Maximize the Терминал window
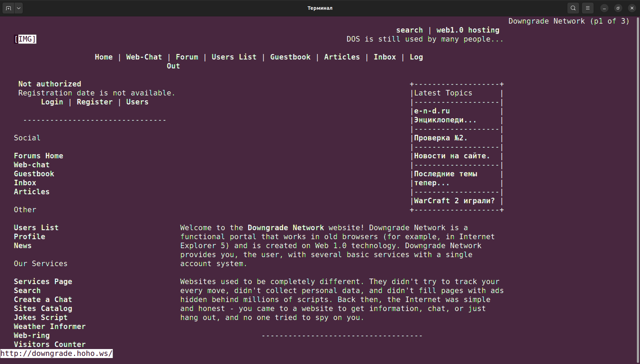Image resolution: width=640 pixels, height=364 pixels. [618, 8]
